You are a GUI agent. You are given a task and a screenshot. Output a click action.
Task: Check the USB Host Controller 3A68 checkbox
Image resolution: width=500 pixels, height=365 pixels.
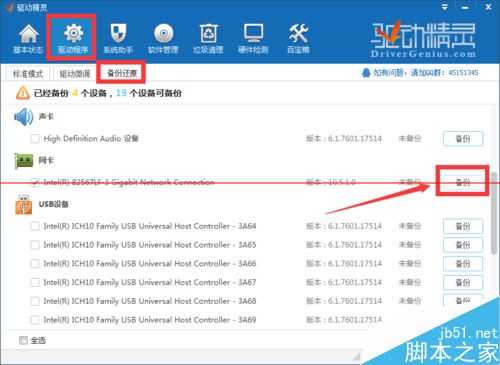(x=35, y=301)
